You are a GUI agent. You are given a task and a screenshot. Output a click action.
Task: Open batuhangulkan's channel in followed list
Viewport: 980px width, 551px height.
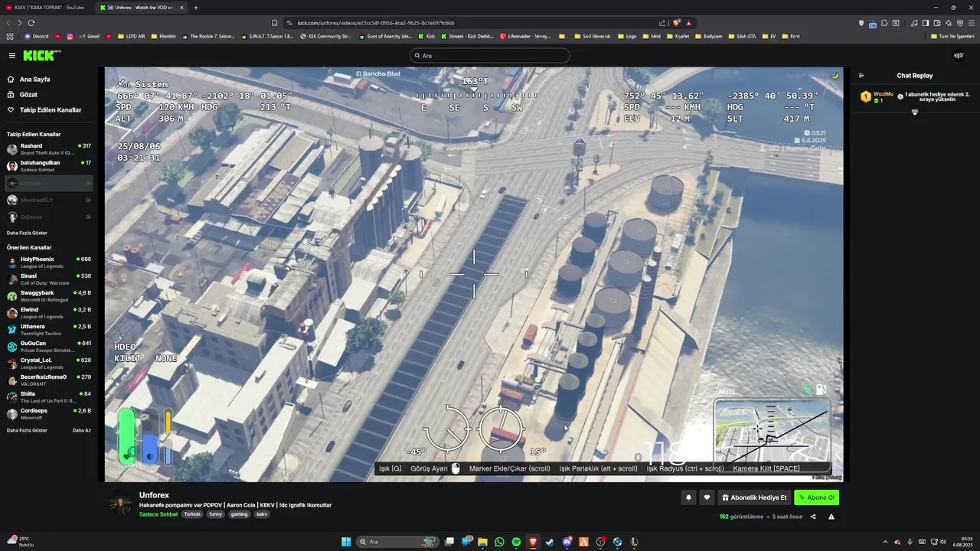coord(49,166)
